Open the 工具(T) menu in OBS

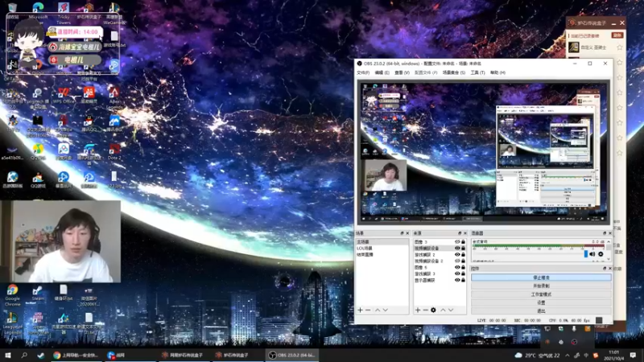click(477, 72)
